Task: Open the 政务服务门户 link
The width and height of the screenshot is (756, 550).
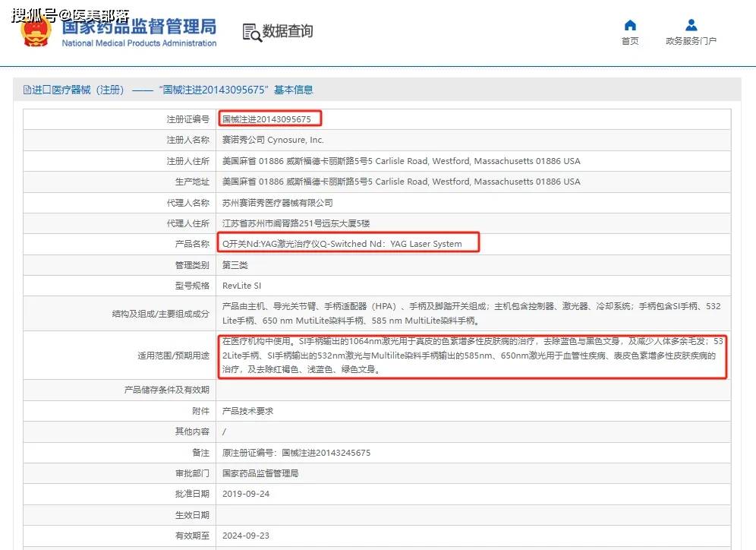Action: tap(691, 41)
